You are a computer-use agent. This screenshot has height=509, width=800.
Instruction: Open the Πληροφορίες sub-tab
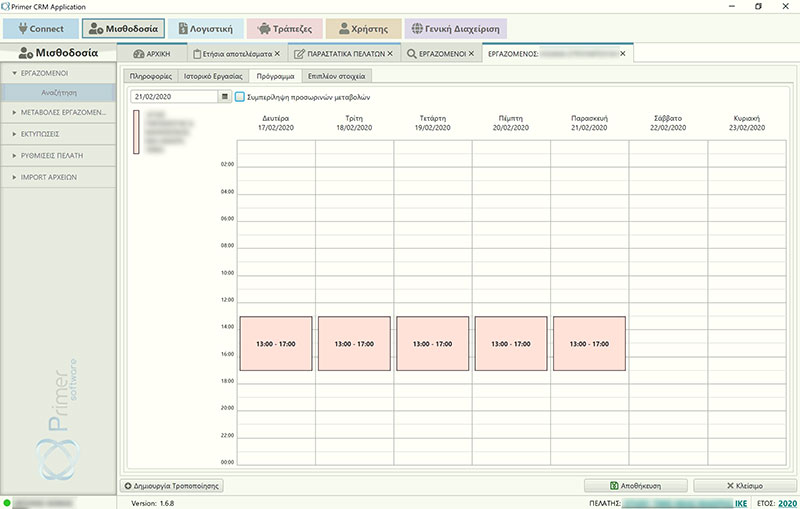click(x=151, y=76)
